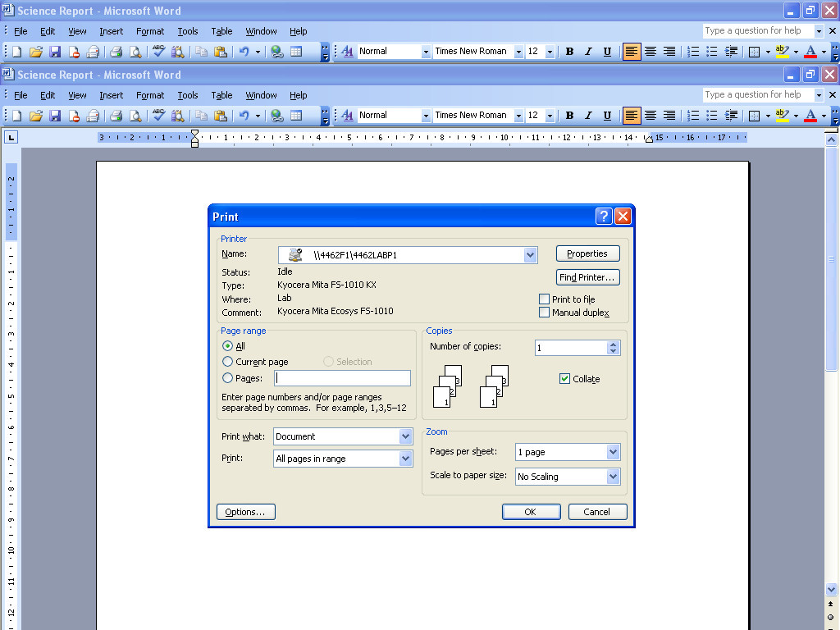This screenshot has width=840, height=630.
Task: Confirm printing with the OK button
Action: (x=531, y=512)
